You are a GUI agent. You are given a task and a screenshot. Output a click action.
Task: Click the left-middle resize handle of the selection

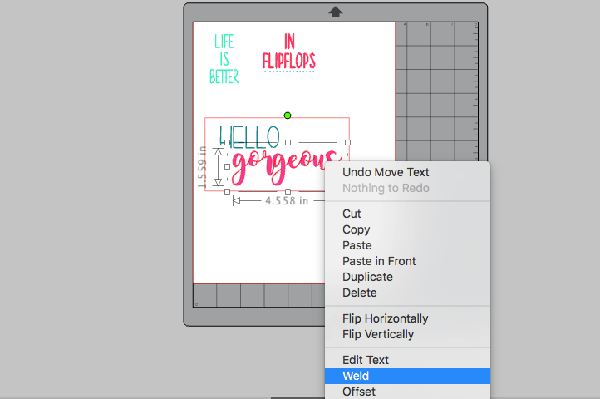click(227, 167)
